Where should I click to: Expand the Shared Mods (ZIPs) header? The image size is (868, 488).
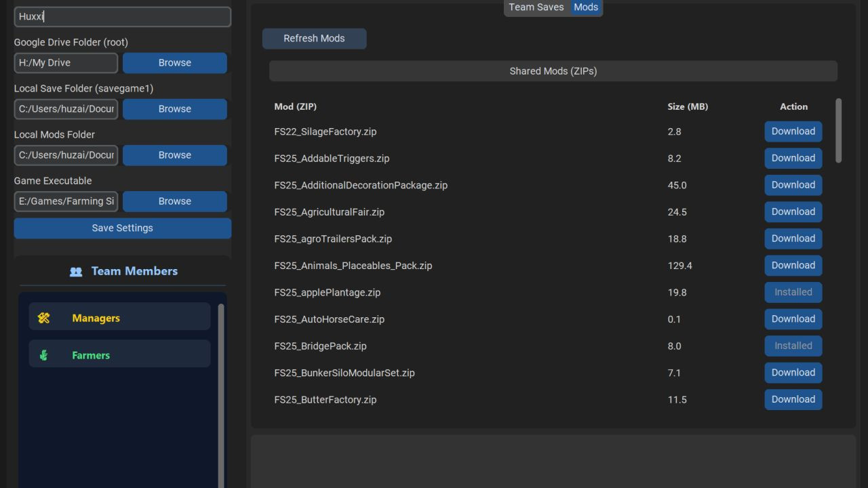click(x=553, y=70)
